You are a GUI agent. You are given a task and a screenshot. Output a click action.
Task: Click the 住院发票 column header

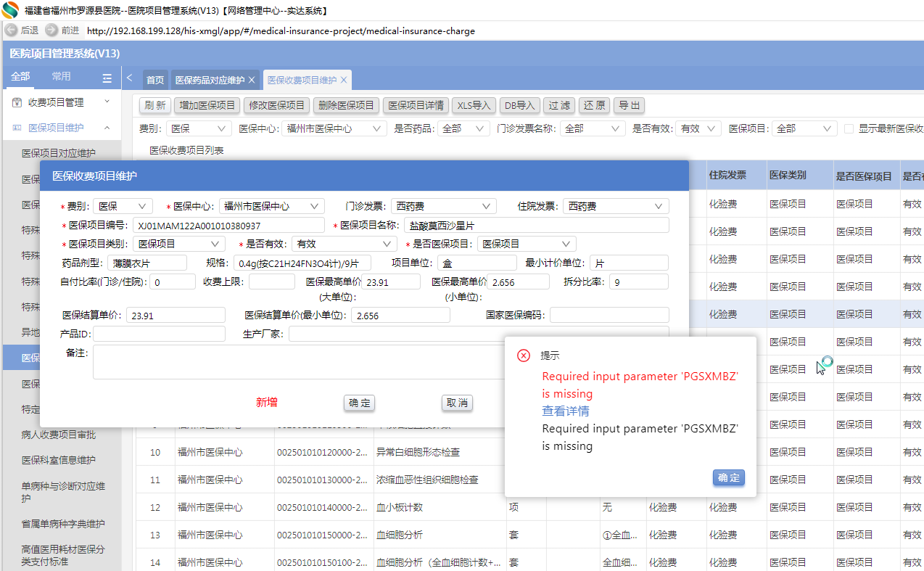737,176
